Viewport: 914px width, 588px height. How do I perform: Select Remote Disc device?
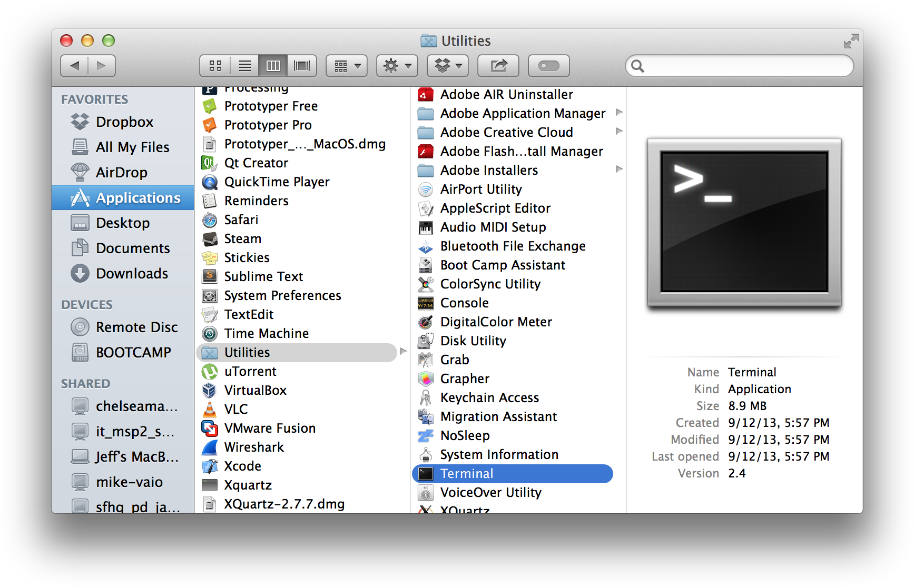pos(123,327)
